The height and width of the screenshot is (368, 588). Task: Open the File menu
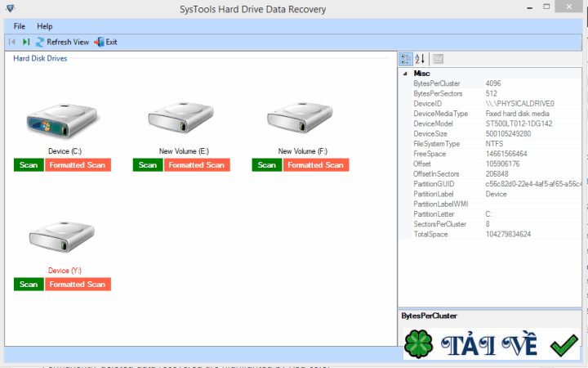coord(19,26)
